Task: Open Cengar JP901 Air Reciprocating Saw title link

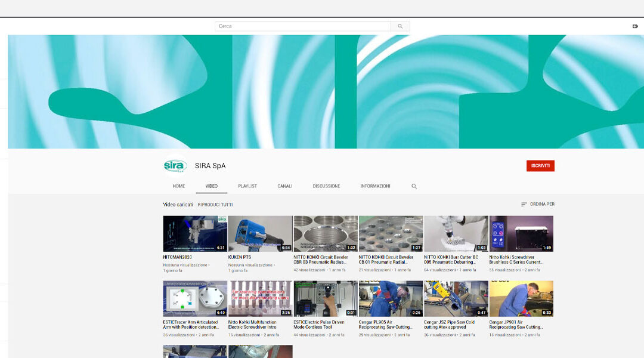Action: (518, 325)
